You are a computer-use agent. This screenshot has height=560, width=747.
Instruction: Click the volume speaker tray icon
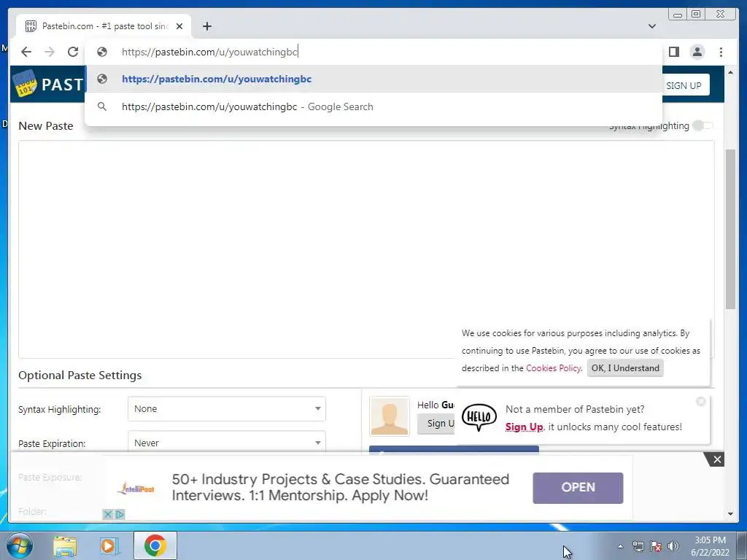[x=673, y=546]
